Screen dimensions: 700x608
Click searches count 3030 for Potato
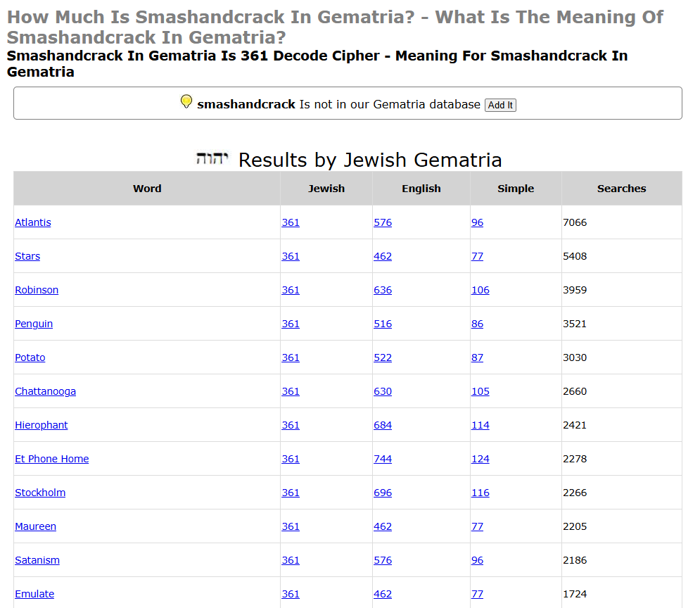(575, 357)
